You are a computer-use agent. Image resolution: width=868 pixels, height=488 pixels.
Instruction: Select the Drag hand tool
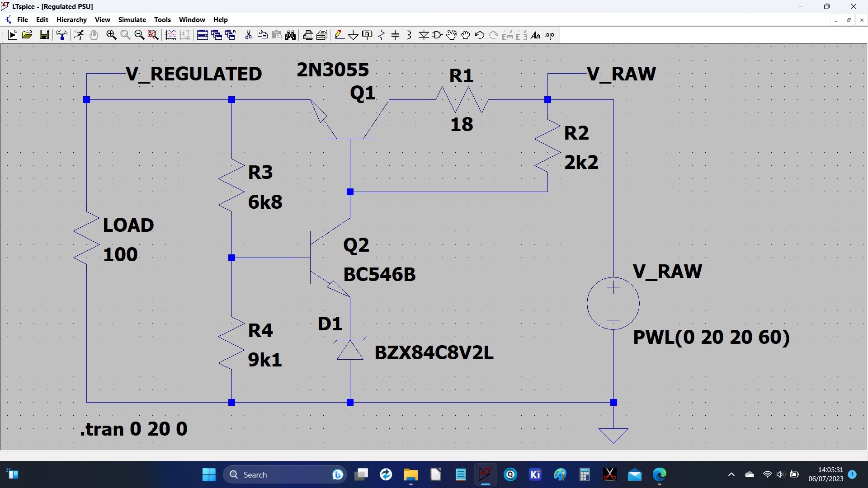coord(466,35)
